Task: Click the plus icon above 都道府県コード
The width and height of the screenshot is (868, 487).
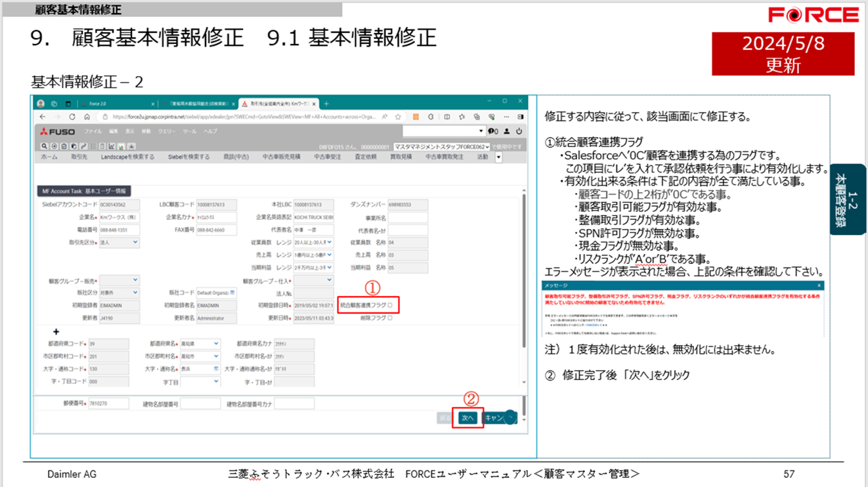Action: 56,332
